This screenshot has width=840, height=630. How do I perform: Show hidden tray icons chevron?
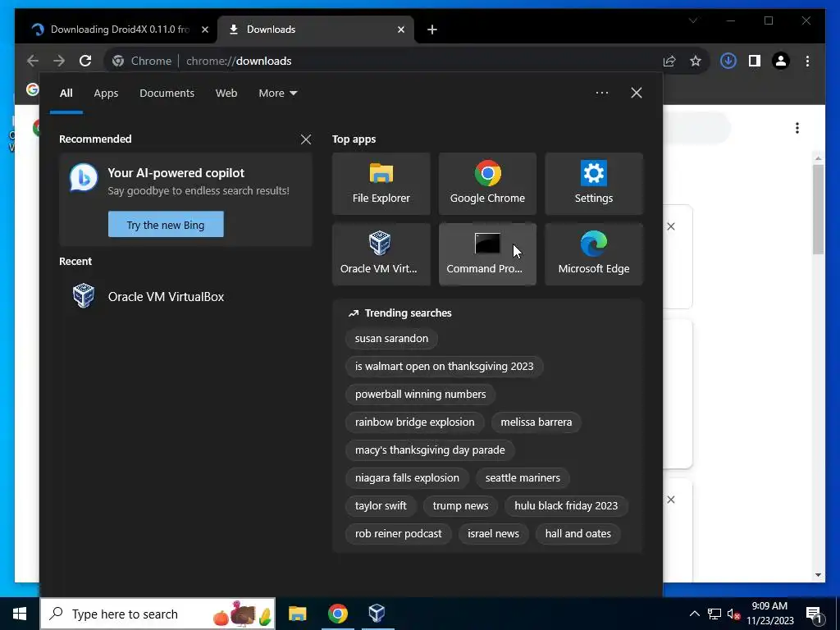pos(694,614)
